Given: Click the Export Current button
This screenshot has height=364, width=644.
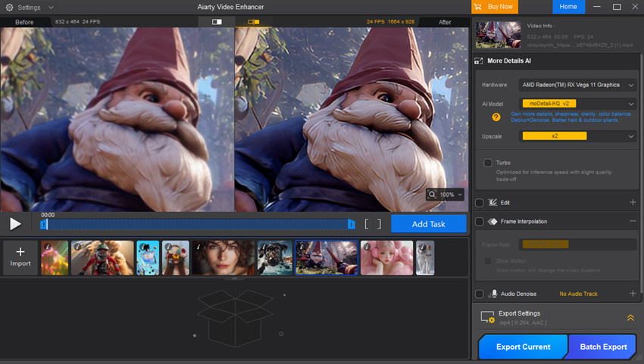Looking at the screenshot, I should (524, 347).
